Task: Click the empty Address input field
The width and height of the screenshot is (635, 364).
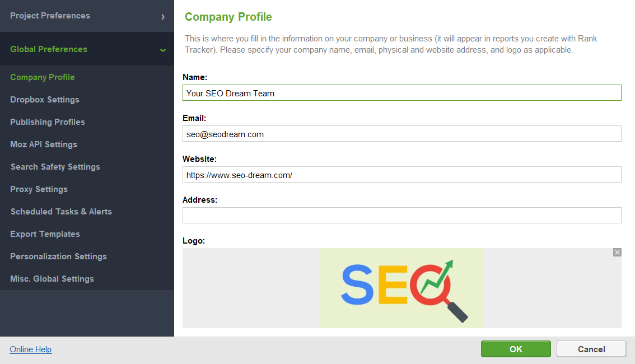Action: pos(401,215)
